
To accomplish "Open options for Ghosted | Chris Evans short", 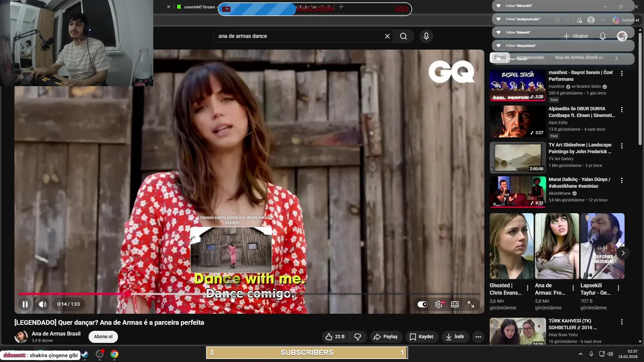I will point(528,288).
